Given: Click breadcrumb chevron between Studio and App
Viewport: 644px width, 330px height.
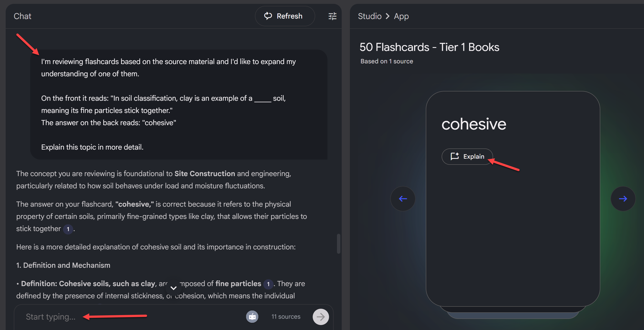Looking at the screenshot, I should [x=387, y=16].
